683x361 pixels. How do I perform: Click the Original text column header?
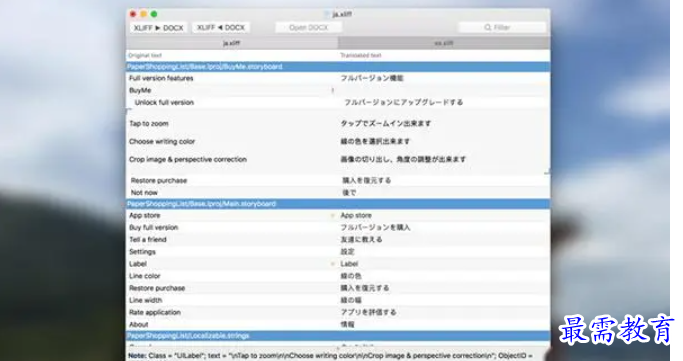pos(145,55)
